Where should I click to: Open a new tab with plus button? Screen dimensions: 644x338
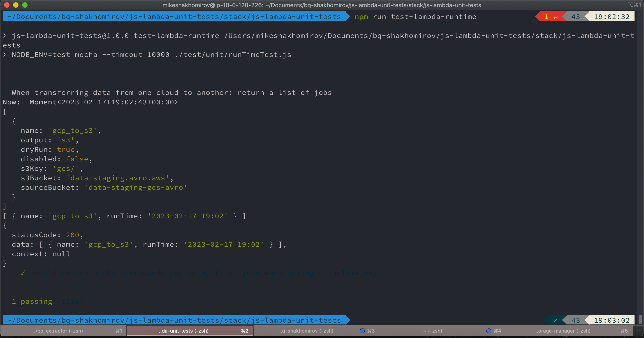coord(638,331)
